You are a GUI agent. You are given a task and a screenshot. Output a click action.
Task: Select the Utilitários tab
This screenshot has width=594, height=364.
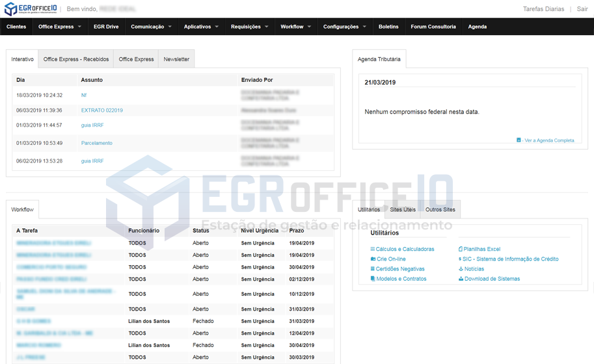pos(369,209)
